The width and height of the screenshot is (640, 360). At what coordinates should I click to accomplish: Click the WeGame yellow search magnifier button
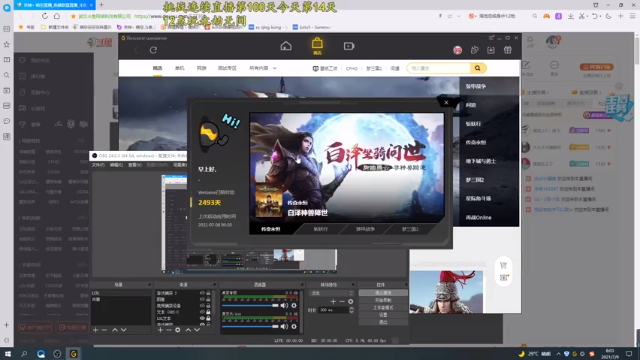point(478,68)
